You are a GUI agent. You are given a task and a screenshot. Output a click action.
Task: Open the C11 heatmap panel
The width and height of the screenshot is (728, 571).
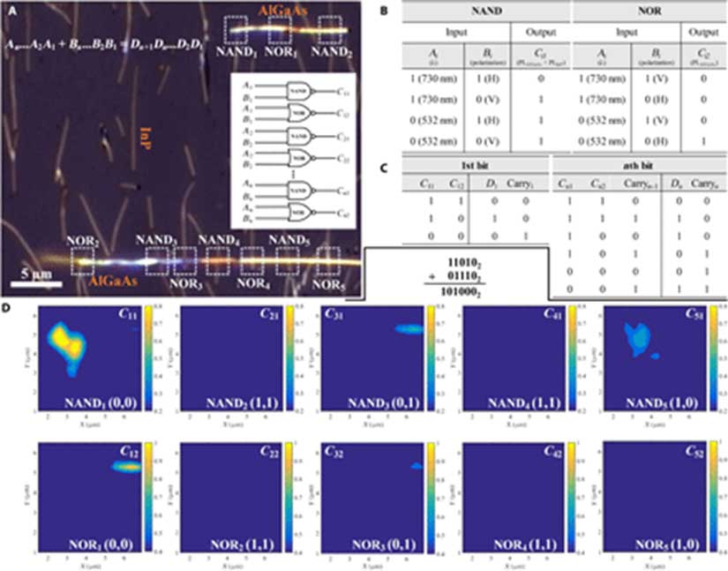pos(90,358)
